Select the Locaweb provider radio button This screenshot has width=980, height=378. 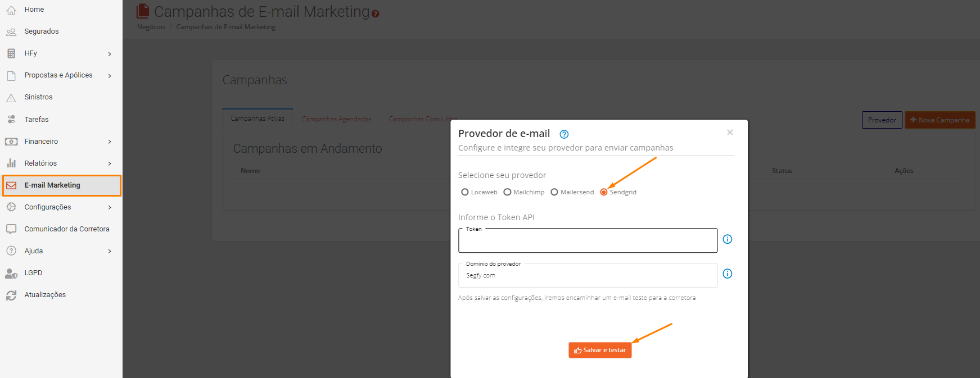(x=464, y=192)
